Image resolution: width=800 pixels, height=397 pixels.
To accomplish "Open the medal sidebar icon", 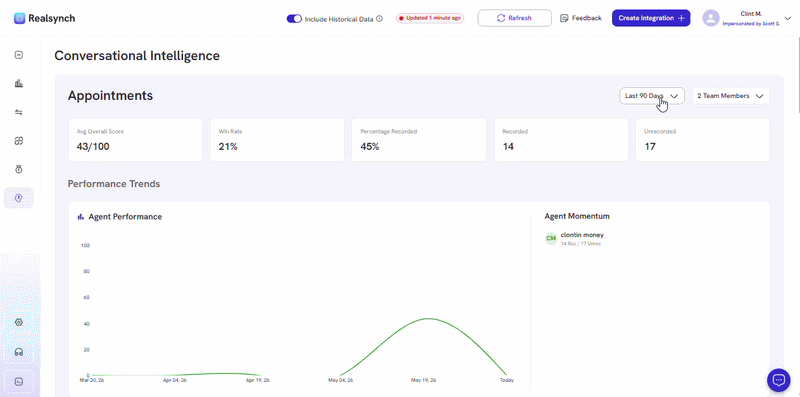I will click(19, 169).
